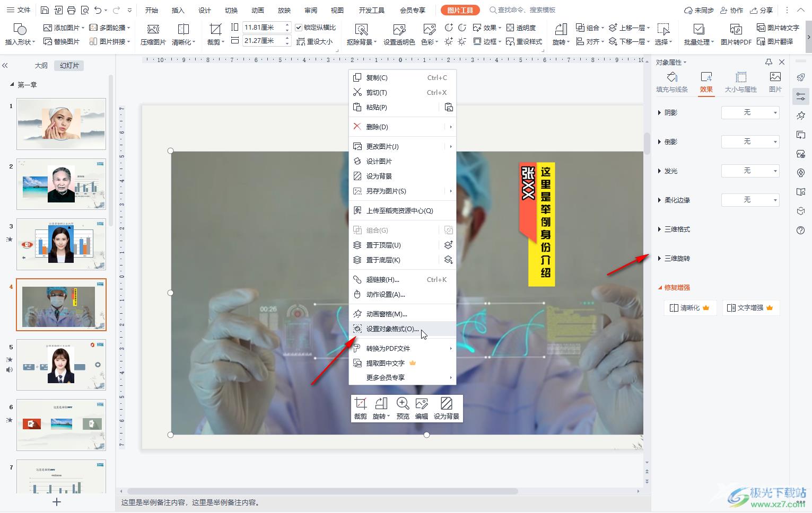The width and height of the screenshot is (812, 513).
Task: Click the rocket icon in right sidebar
Action: click(x=801, y=77)
